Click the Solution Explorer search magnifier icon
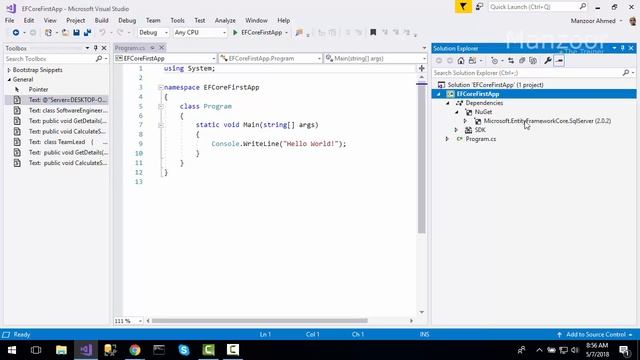This screenshot has width=640, height=360. tap(626, 73)
